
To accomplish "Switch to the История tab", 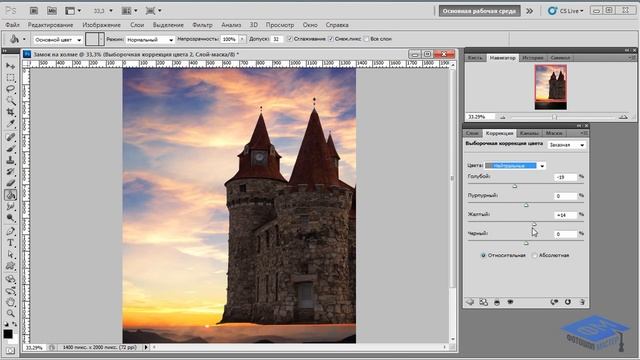I will 533,58.
